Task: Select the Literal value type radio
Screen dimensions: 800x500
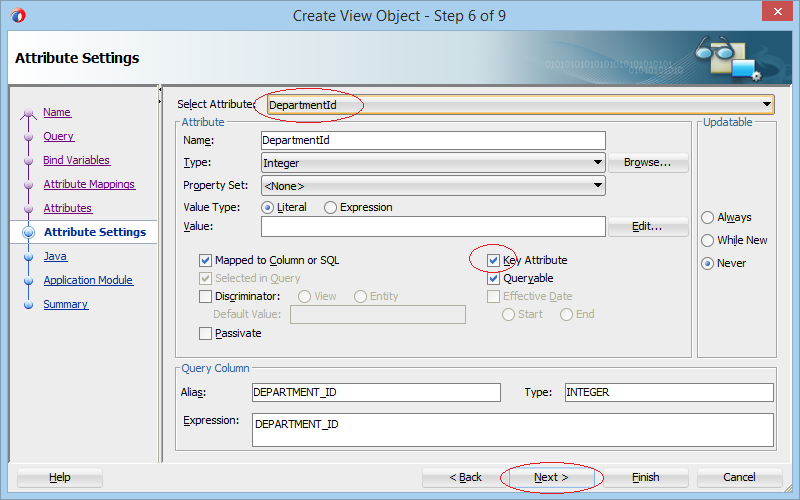Action: tap(267, 208)
